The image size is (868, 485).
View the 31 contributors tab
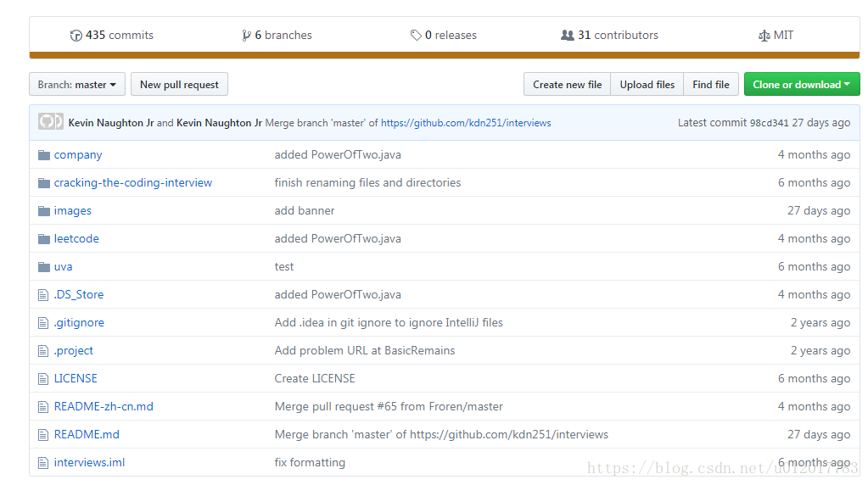tap(609, 36)
